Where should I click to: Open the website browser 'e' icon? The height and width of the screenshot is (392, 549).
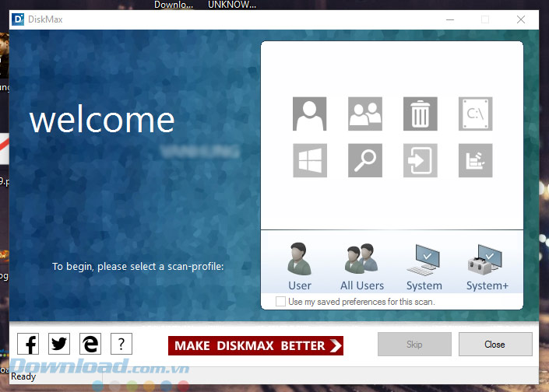[90, 344]
